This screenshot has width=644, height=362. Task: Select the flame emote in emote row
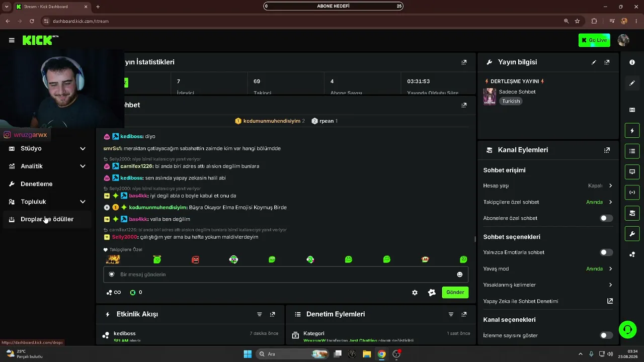[113, 259]
